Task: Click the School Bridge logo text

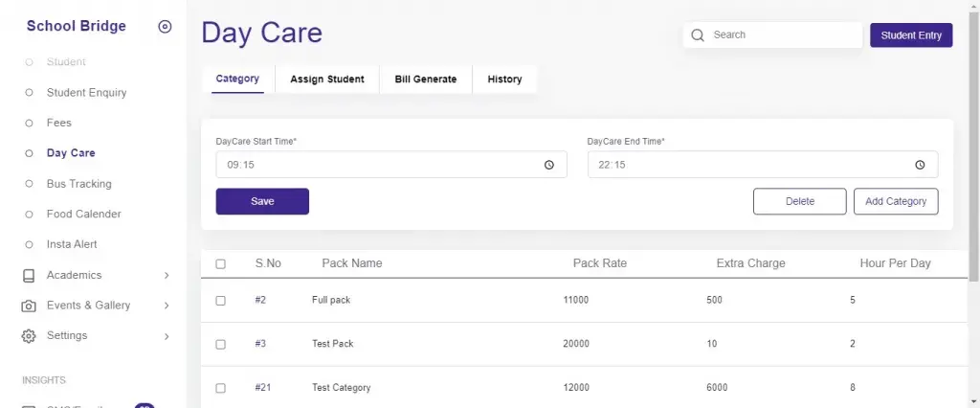Action: point(77,26)
